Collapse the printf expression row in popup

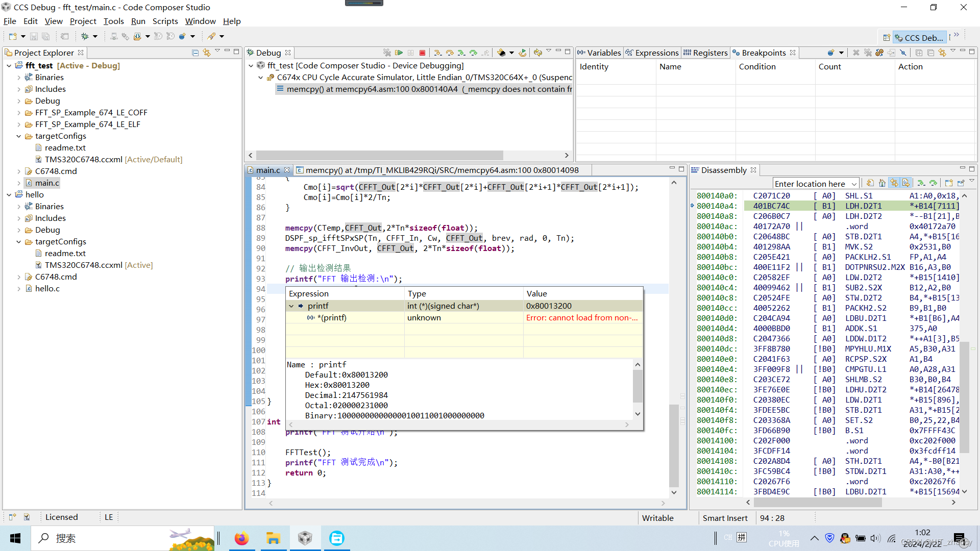pos(291,306)
